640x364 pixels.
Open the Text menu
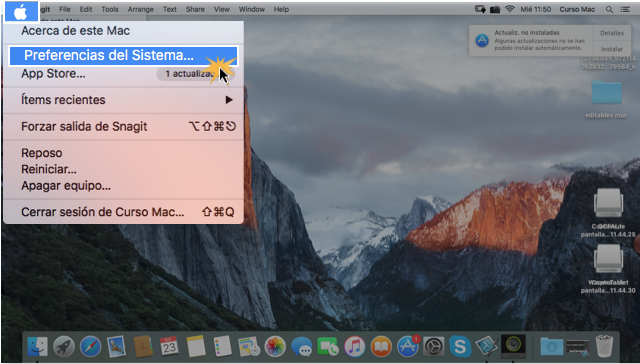pos(170,9)
